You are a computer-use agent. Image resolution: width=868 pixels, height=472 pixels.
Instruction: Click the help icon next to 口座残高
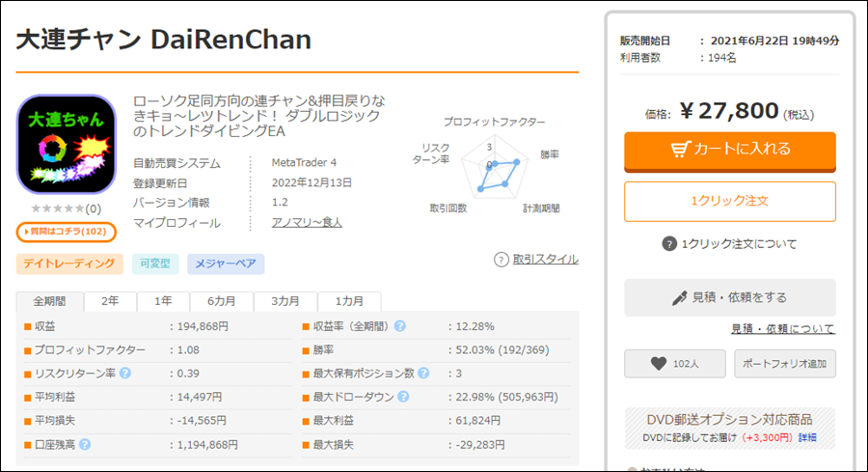85,444
